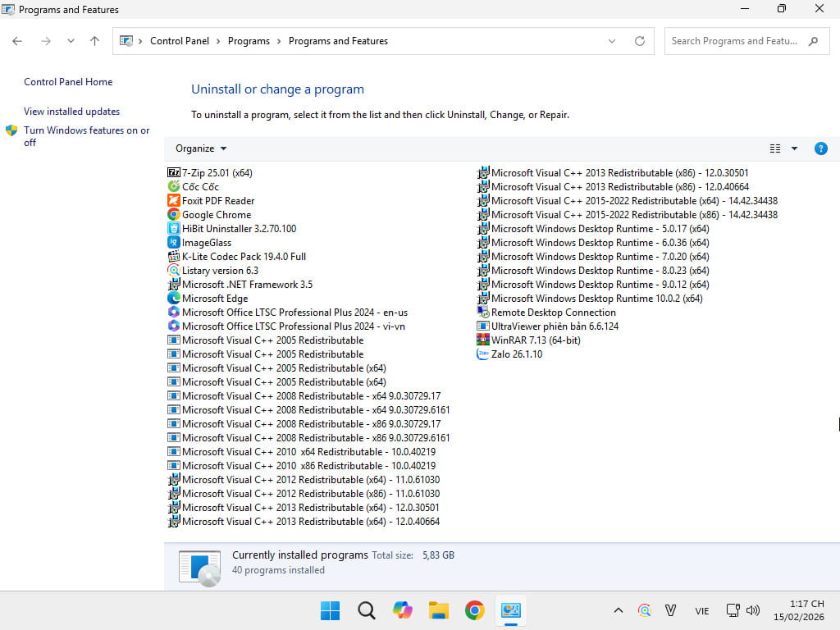Go to the Control Panel breadcrumb
Image resolution: width=840 pixels, height=630 pixels.
click(180, 41)
